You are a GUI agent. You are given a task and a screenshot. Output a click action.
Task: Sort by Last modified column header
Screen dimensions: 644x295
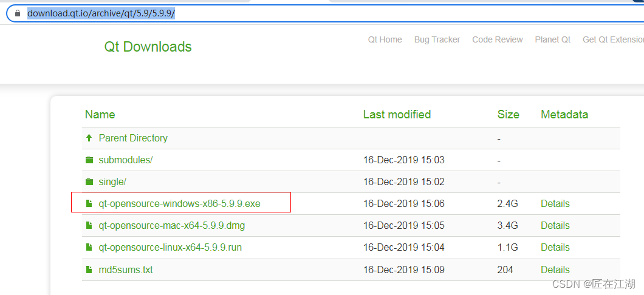pos(397,114)
